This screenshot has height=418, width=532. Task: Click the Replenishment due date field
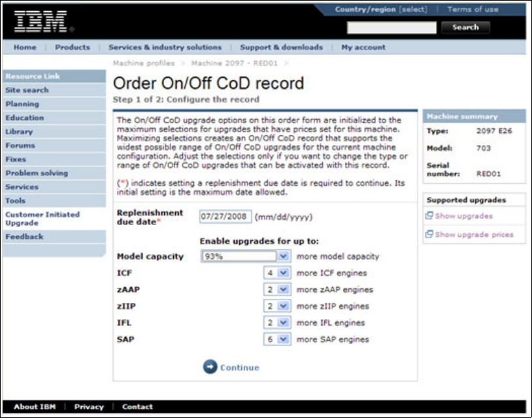coord(225,217)
